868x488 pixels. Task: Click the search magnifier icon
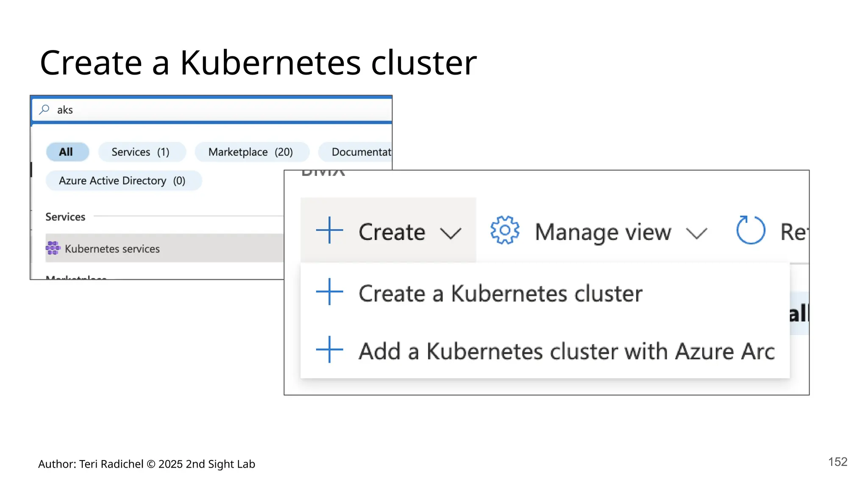[x=44, y=110]
